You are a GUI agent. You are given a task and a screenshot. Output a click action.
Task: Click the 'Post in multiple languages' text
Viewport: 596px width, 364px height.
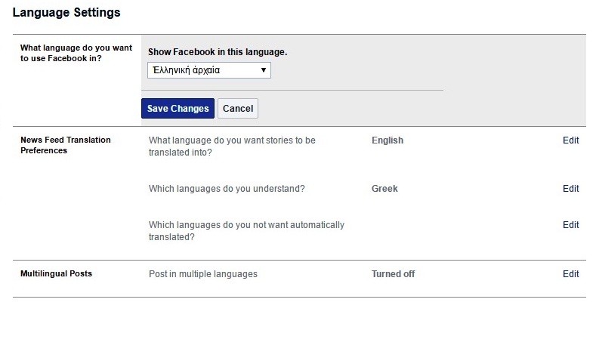[x=203, y=274]
